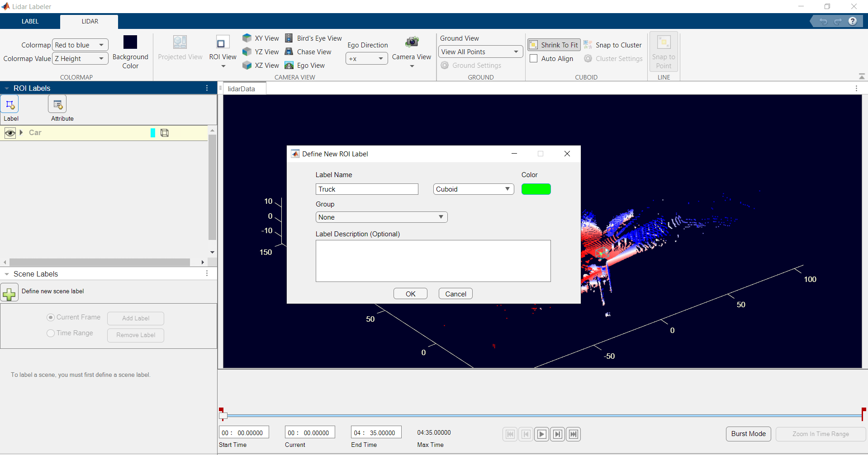Enable the Auto Align checkbox

click(x=534, y=59)
